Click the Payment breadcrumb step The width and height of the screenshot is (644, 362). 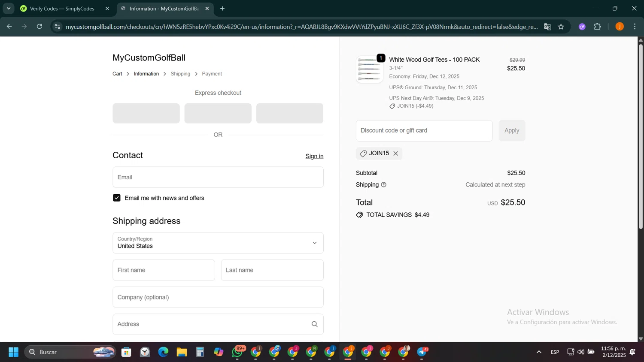tap(212, 74)
